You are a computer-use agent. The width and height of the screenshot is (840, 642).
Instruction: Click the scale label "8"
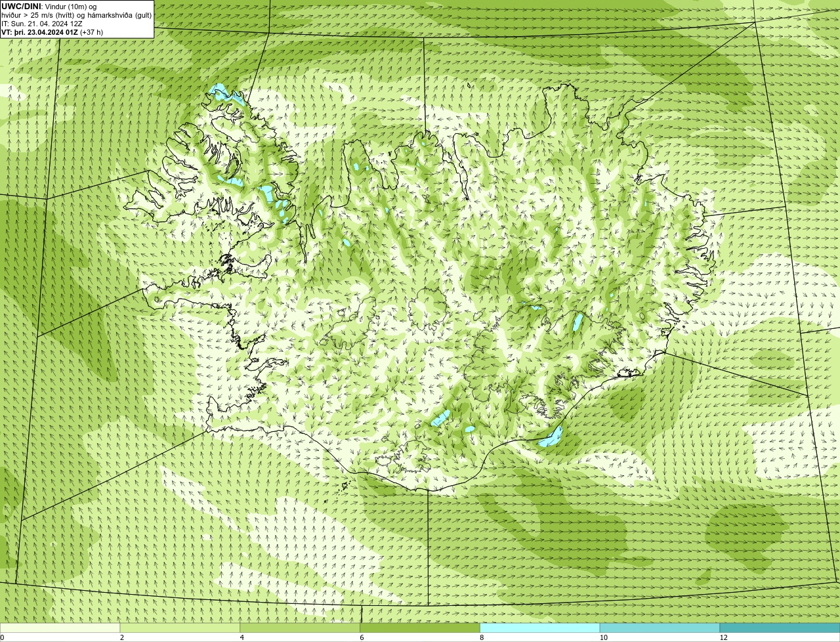click(482, 637)
